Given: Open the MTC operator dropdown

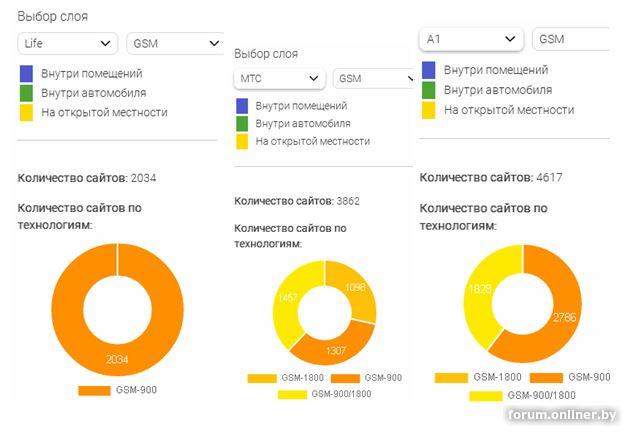Looking at the screenshot, I should 280,78.
